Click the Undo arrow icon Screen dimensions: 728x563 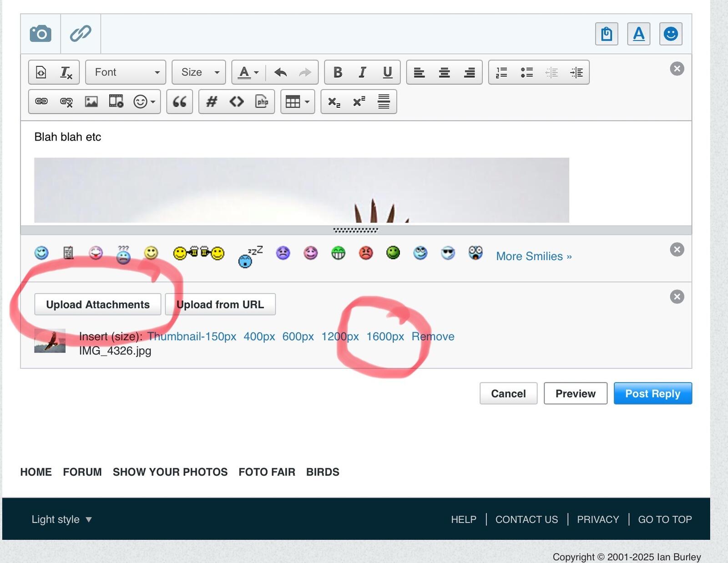[280, 72]
